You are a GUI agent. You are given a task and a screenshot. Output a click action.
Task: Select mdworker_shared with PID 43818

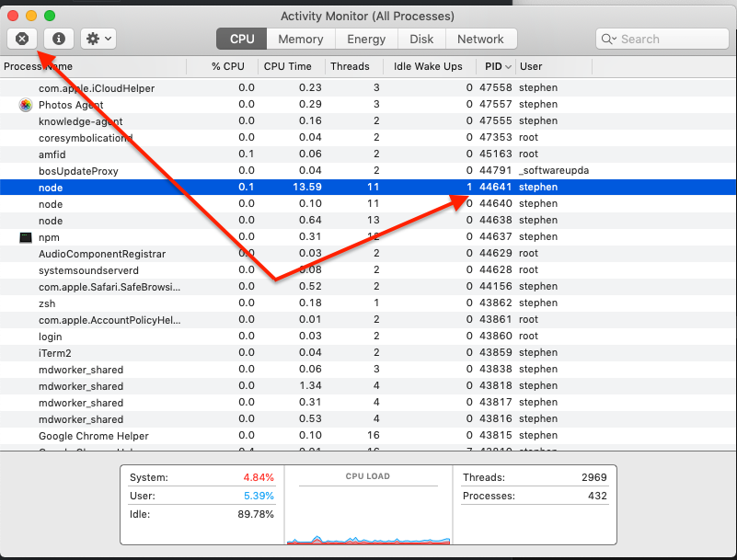click(x=368, y=385)
